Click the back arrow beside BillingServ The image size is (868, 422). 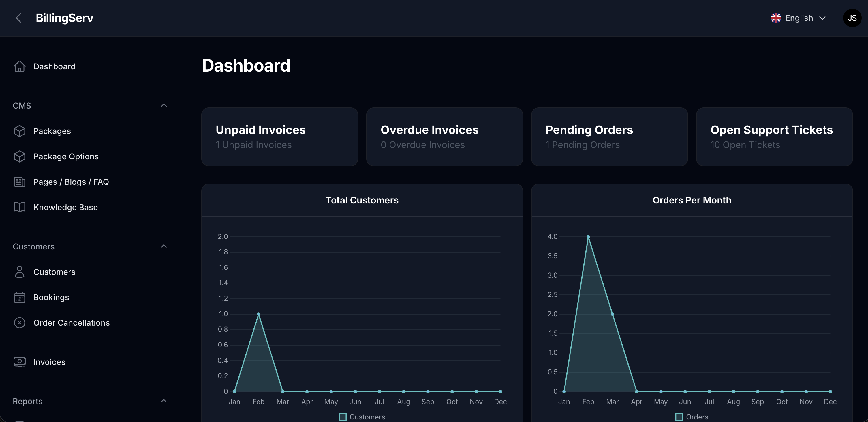pos(18,18)
